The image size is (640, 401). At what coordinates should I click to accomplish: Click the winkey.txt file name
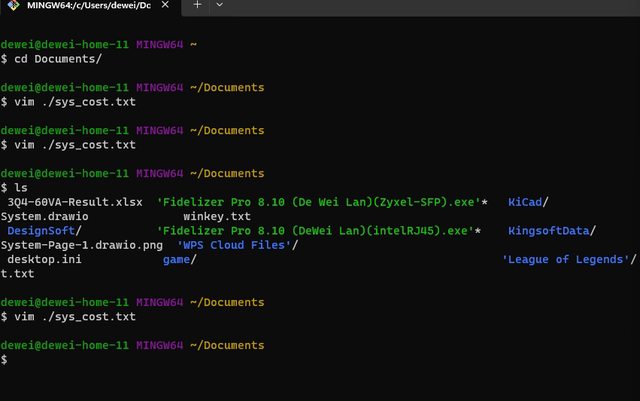(217, 216)
